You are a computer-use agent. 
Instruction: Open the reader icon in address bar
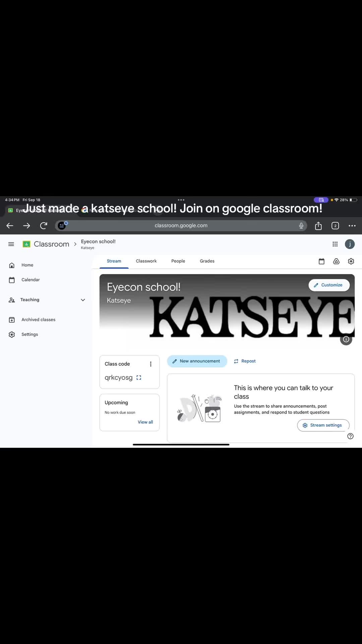click(x=62, y=225)
